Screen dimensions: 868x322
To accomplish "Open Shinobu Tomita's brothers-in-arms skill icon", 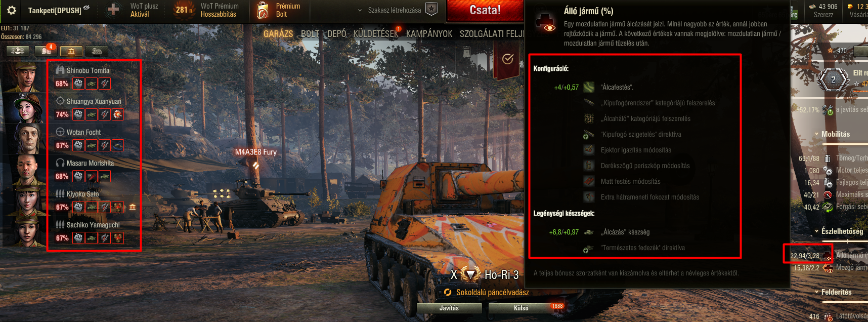I will tap(78, 84).
